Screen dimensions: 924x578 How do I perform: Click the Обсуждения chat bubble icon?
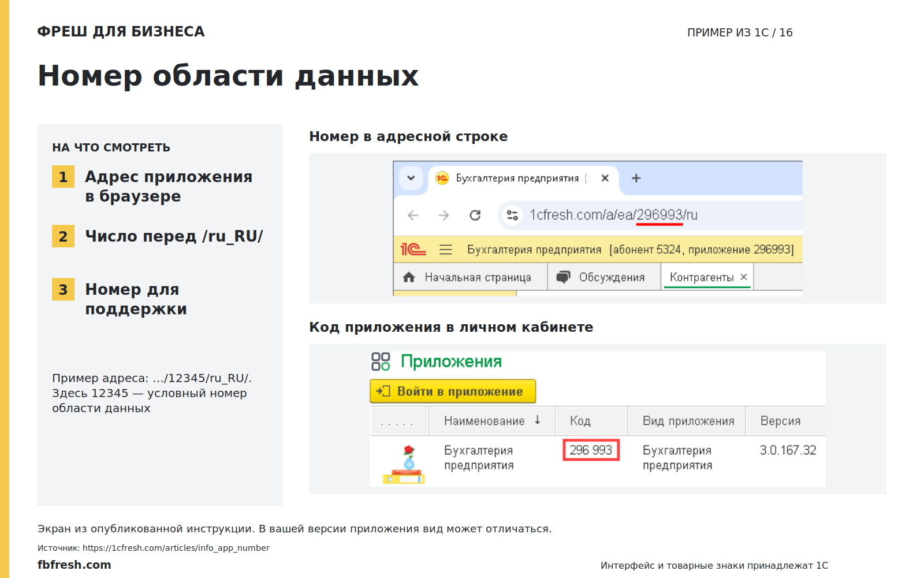click(x=563, y=277)
